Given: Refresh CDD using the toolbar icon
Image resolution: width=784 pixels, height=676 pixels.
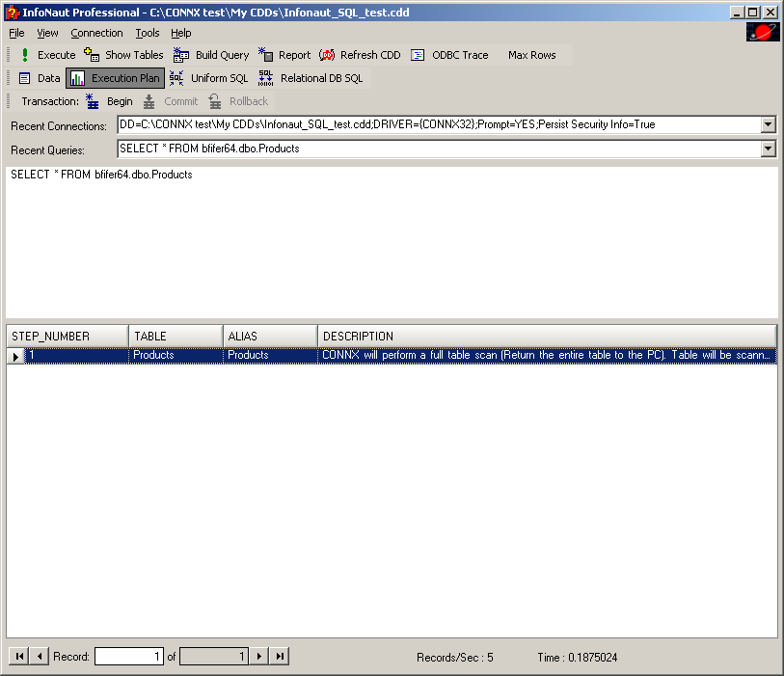Looking at the screenshot, I should tap(327, 55).
